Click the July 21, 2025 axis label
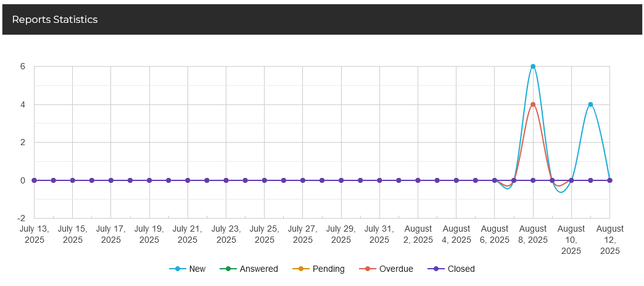This screenshot has width=644, height=286. coord(188,234)
